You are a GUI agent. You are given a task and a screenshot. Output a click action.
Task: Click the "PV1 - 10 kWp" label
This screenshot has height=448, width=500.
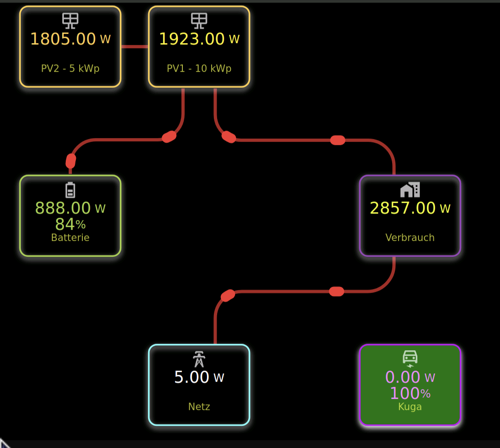(199, 69)
